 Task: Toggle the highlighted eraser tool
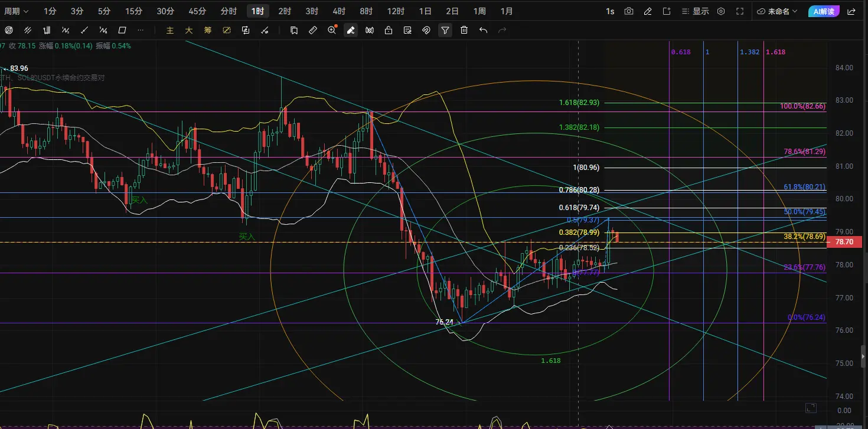tap(351, 30)
